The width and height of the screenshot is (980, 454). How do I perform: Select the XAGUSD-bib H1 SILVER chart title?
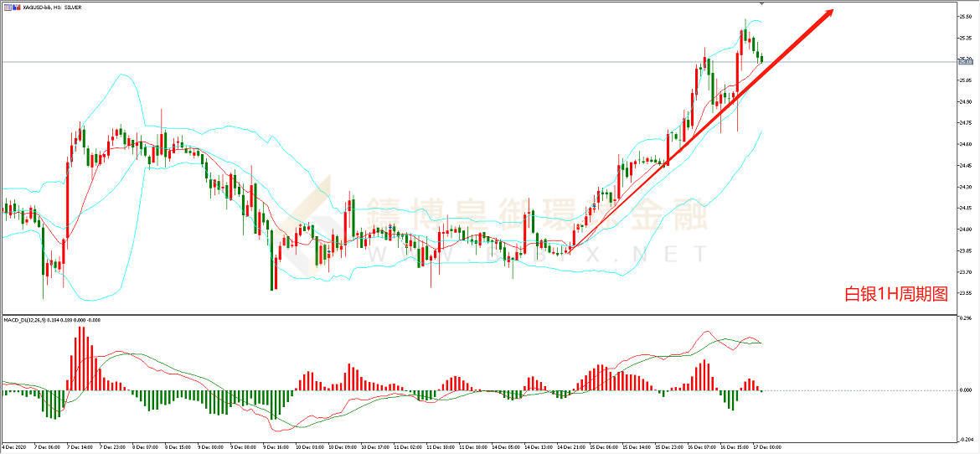pyautogui.click(x=50, y=6)
